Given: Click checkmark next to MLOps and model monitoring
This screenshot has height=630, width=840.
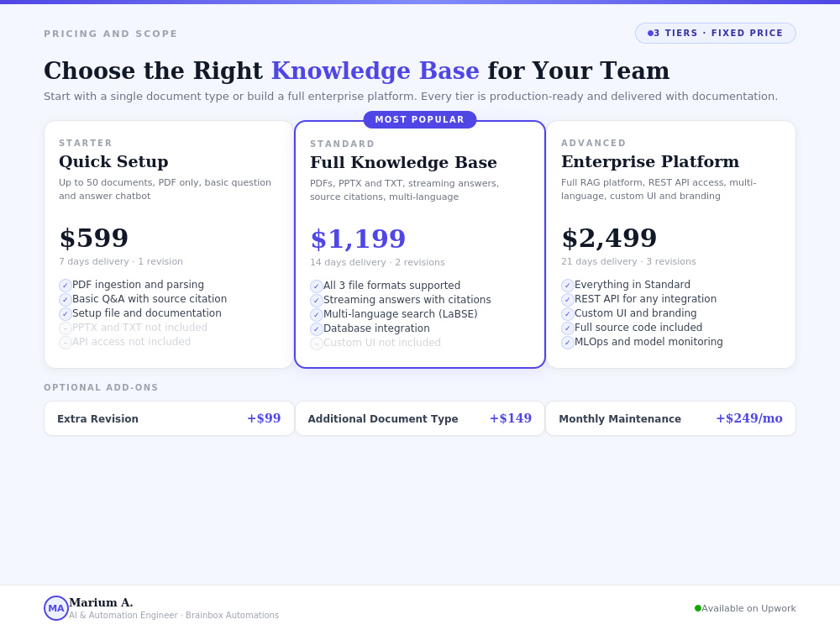Looking at the screenshot, I should (568, 343).
